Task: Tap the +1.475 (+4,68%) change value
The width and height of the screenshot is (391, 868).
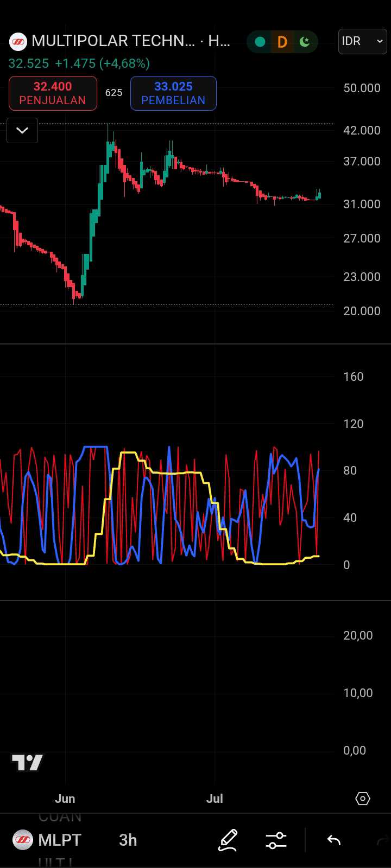Action: pos(102,63)
